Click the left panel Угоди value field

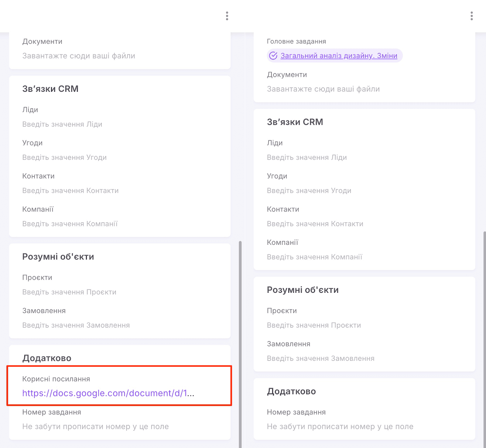click(x=64, y=157)
